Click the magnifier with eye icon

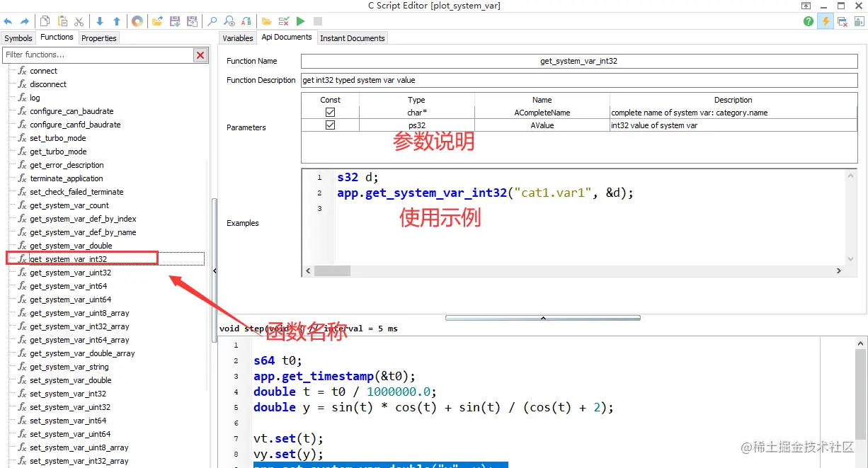[229, 21]
